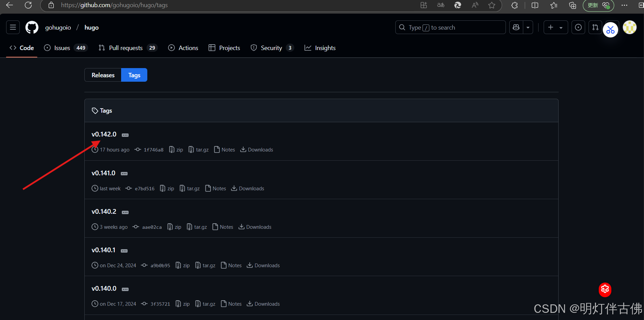Expand the ellipsis next to v0.140.0
644x320 pixels.
coord(125,289)
